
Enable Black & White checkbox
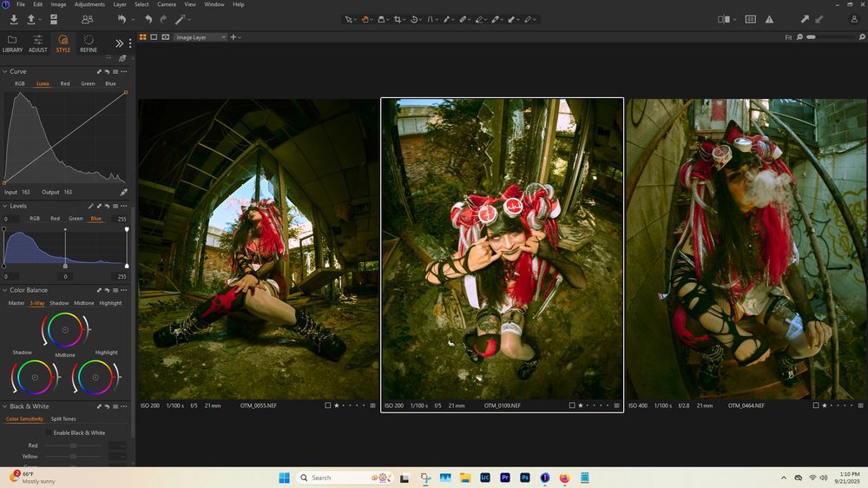pos(49,432)
